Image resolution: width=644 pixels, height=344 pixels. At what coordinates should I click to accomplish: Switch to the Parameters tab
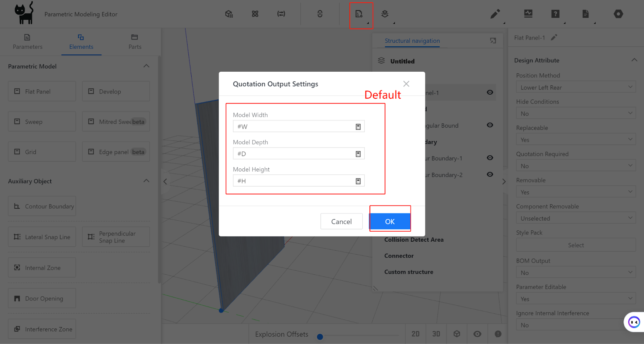point(27,42)
